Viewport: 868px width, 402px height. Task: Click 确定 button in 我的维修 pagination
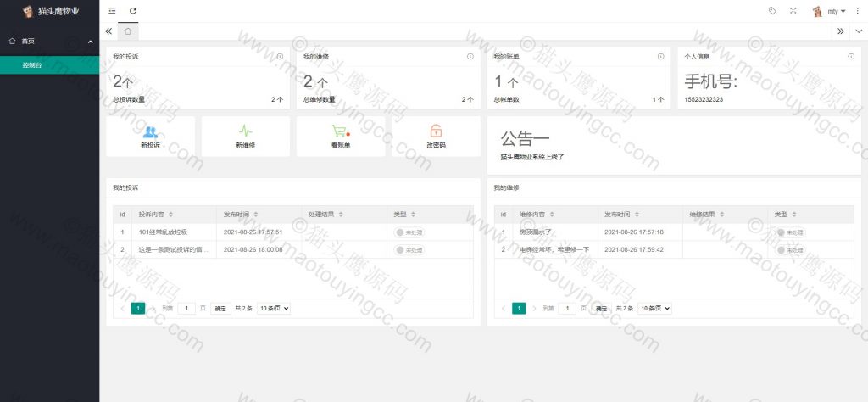602,309
